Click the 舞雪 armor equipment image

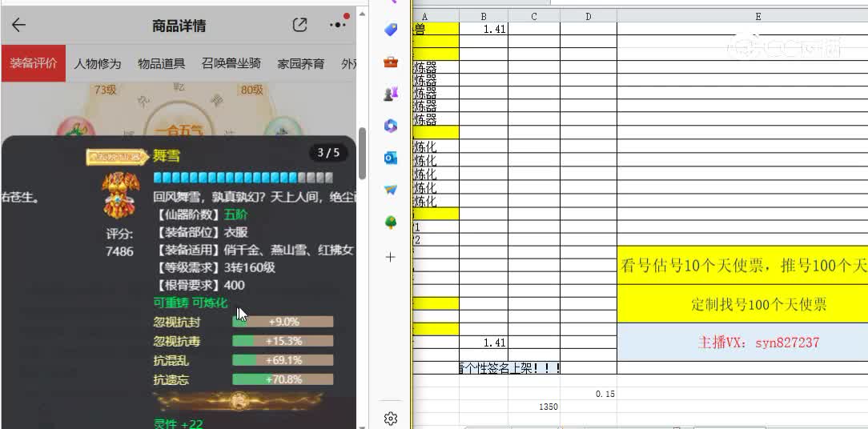click(119, 194)
